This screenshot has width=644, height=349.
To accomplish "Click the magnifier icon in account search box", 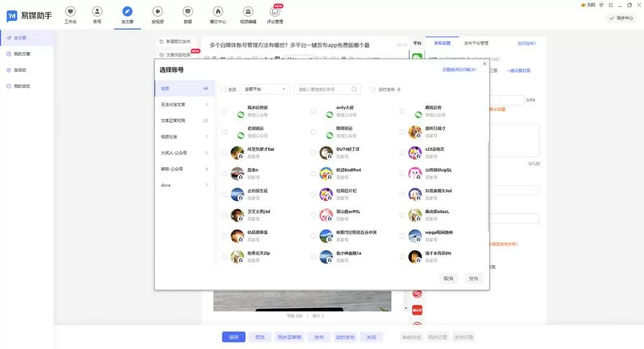I will [x=354, y=89].
